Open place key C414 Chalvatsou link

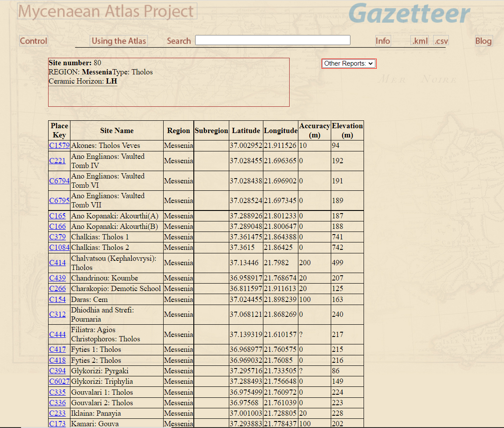[57, 263]
